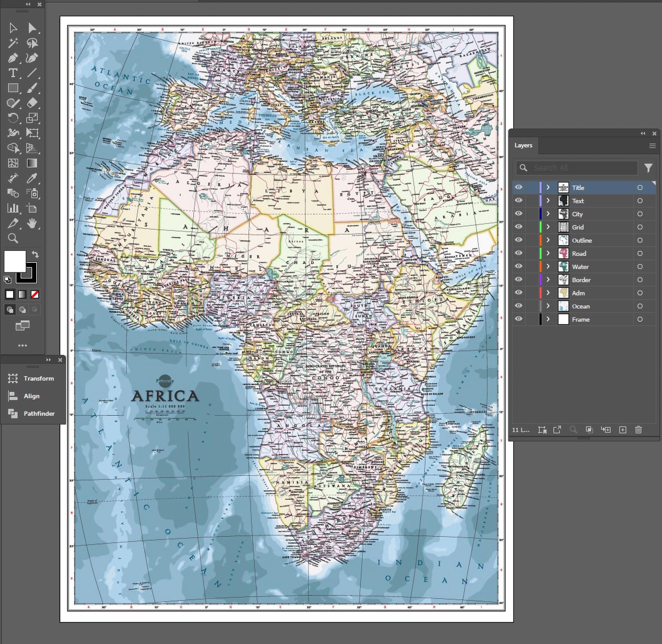This screenshot has height=644, width=662.
Task: Hide the Title layer
Action: 519,187
